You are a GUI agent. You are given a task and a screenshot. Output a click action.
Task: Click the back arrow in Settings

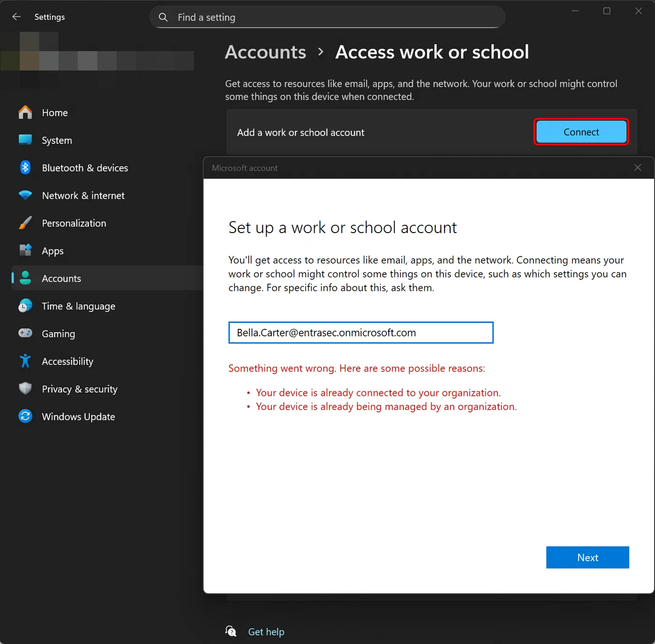[16, 17]
